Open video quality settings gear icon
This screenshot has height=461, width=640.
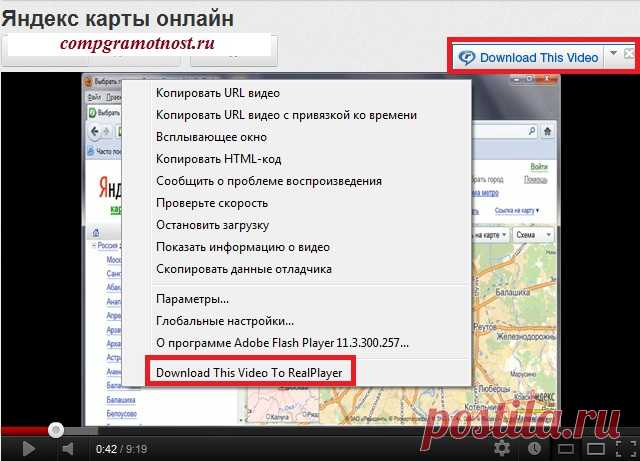click(x=502, y=449)
